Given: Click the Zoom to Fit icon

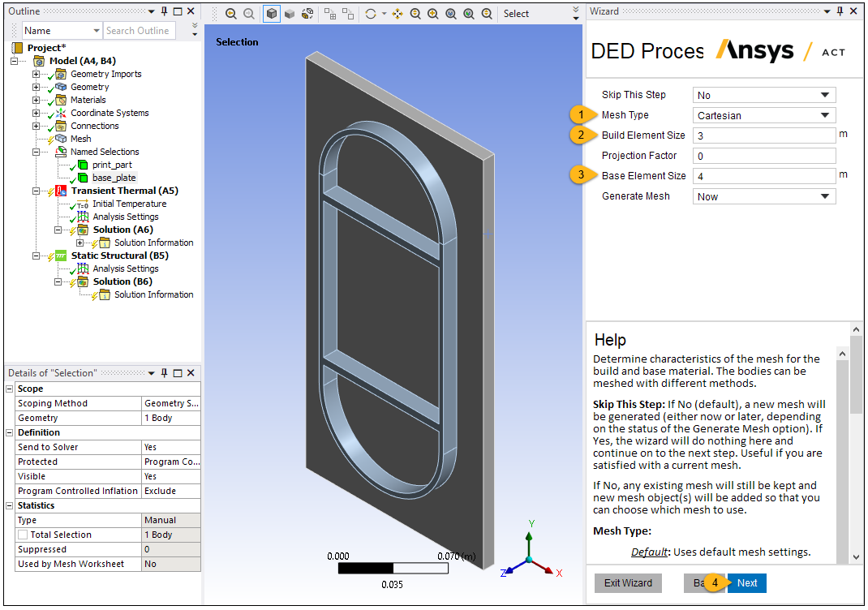Looking at the screenshot, I should pyautogui.click(x=449, y=14).
